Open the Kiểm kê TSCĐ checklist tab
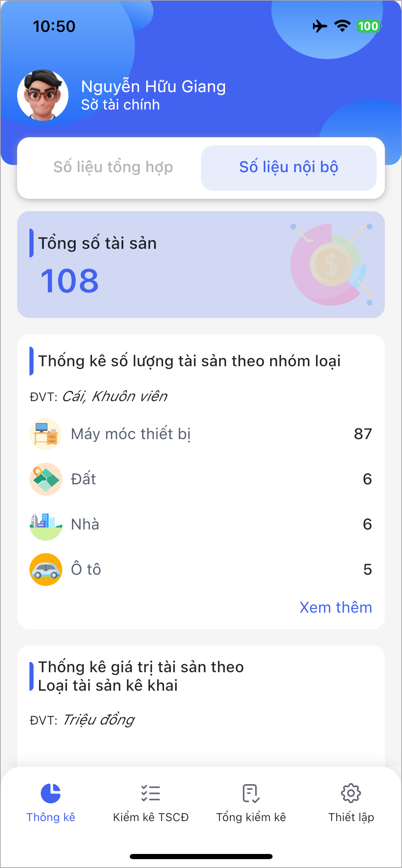The height and width of the screenshot is (868, 402). 151,793
